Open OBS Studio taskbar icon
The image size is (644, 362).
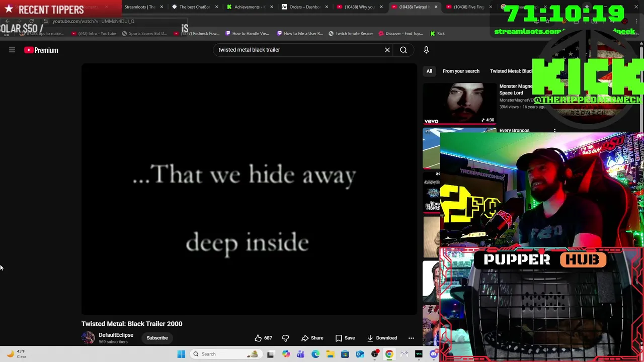click(x=375, y=354)
